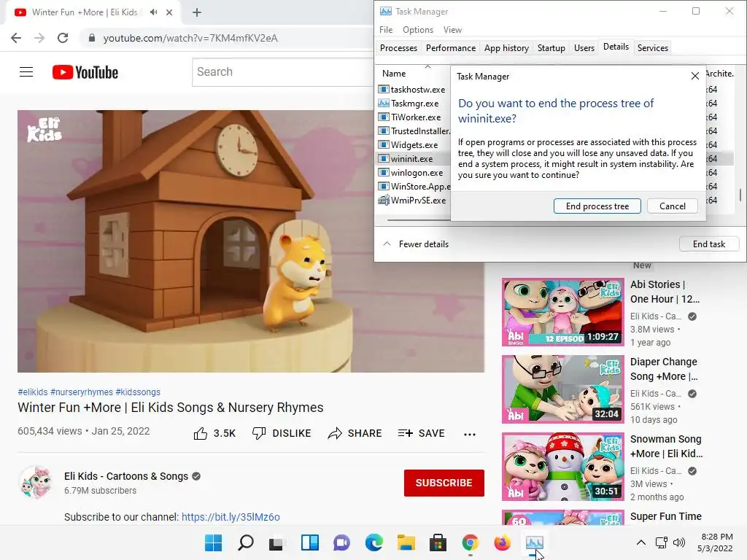Go forward in Chrome browser

tap(39, 38)
